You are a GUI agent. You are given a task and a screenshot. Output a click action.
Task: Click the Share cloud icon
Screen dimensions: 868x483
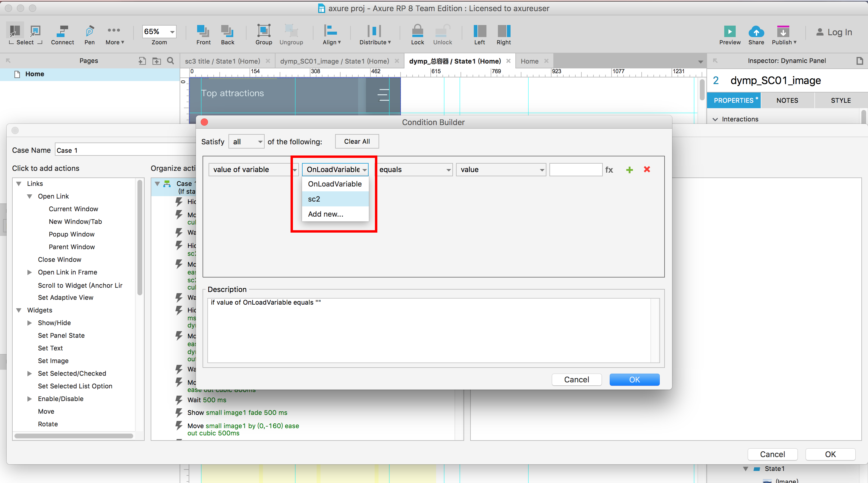pyautogui.click(x=756, y=32)
